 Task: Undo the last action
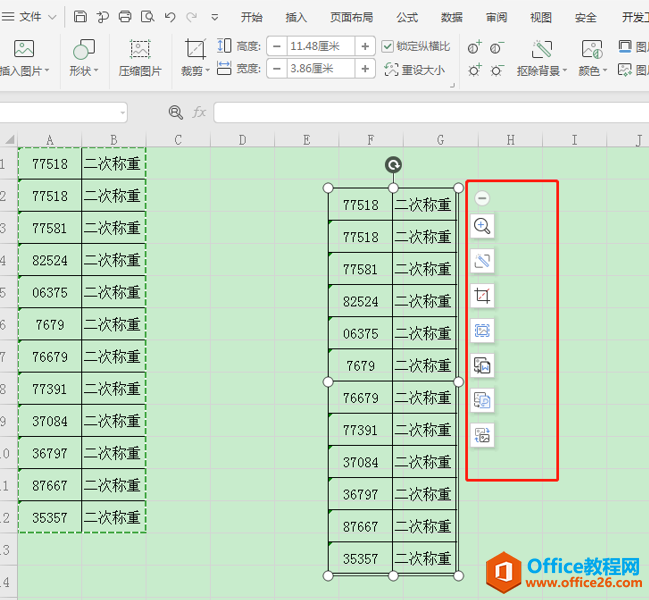170,17
